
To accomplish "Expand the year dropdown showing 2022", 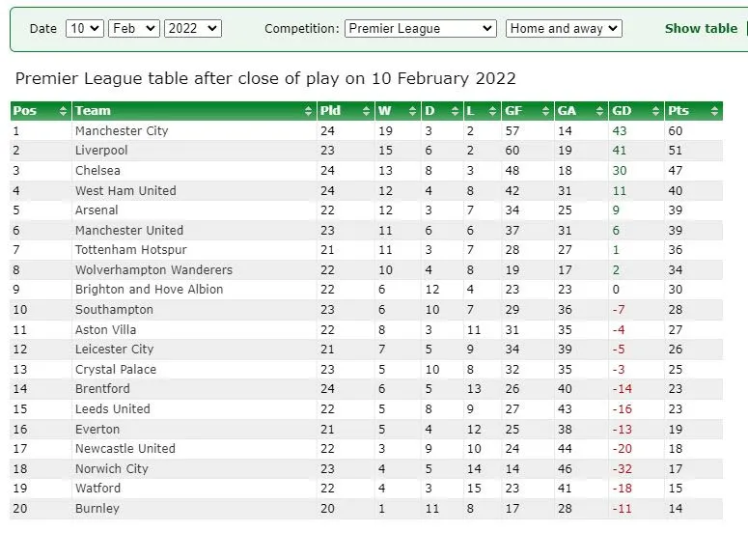I will [193, 29].
